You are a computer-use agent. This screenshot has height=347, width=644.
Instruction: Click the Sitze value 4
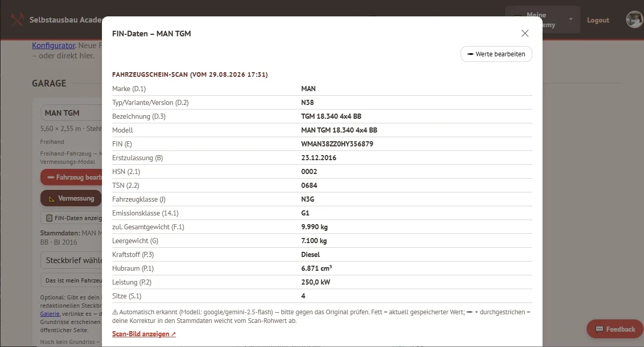(303, 296)
